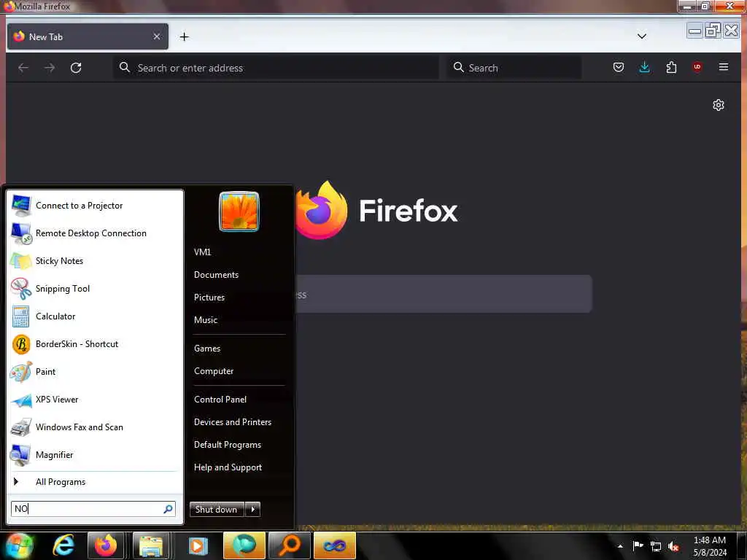Click the Firefox taskbar icon
This screenshot has height=560, width=747.
coord(106,545)
